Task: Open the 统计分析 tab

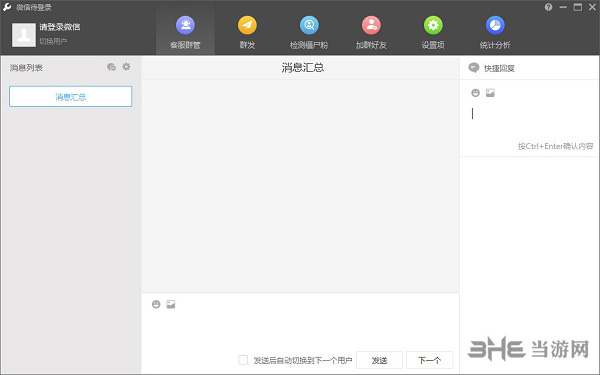Action: point(495,33)
